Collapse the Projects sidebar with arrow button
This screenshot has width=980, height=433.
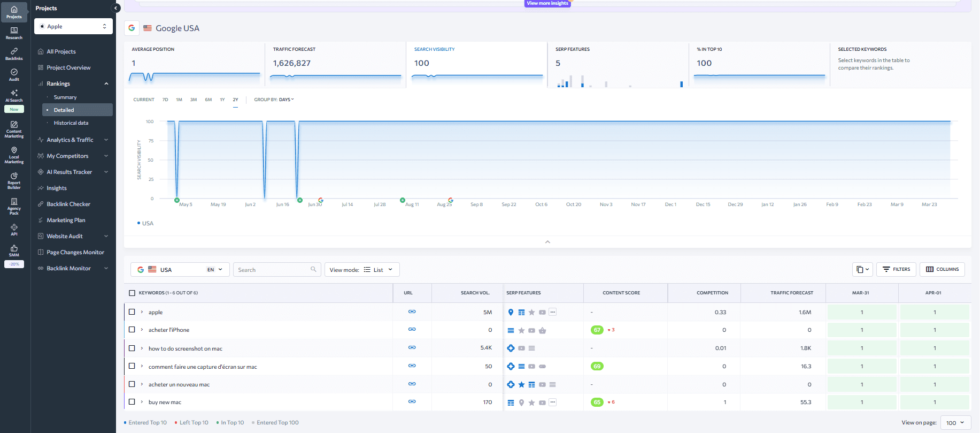click(x=115, y=8)
